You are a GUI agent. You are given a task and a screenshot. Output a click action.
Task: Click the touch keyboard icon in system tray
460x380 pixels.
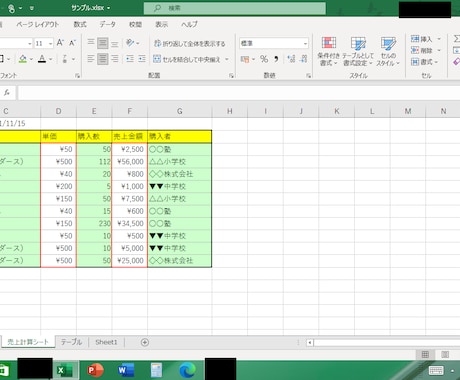click(x=436, y=370)
